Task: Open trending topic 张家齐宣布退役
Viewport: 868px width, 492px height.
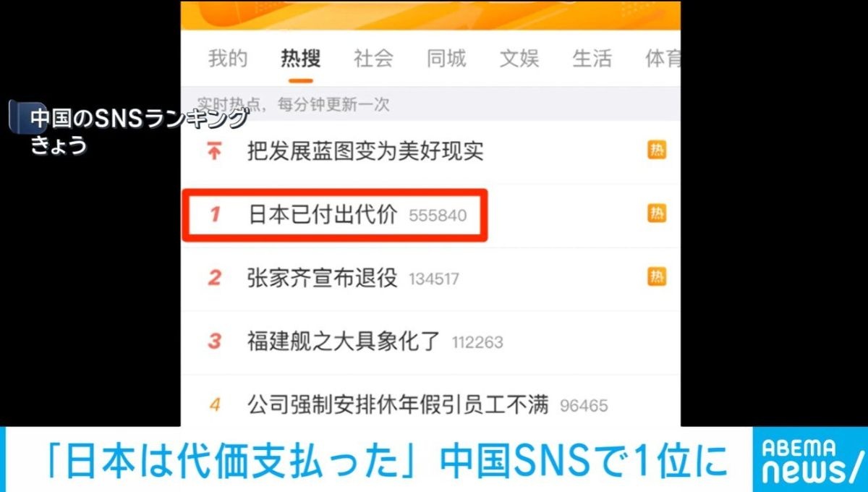Action: click(323, 278)
